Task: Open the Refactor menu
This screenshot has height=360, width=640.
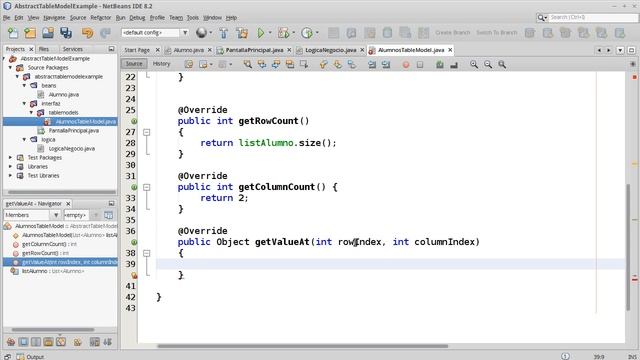Action: click(100, 18)
